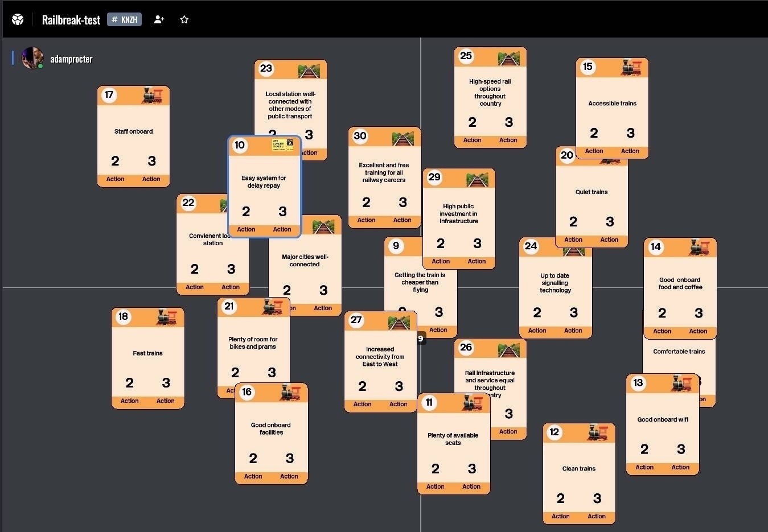Click the railway track image on card 25
Image resolution: width=768 pixels, height=532 pixels.
click(508, 57)
